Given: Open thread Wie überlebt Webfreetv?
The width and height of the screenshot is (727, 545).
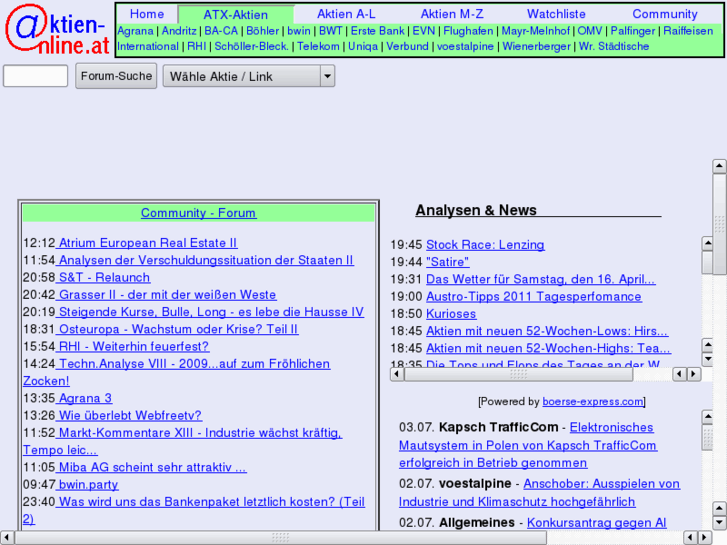Looking at the screenshot, I should (x=129, y=416).
